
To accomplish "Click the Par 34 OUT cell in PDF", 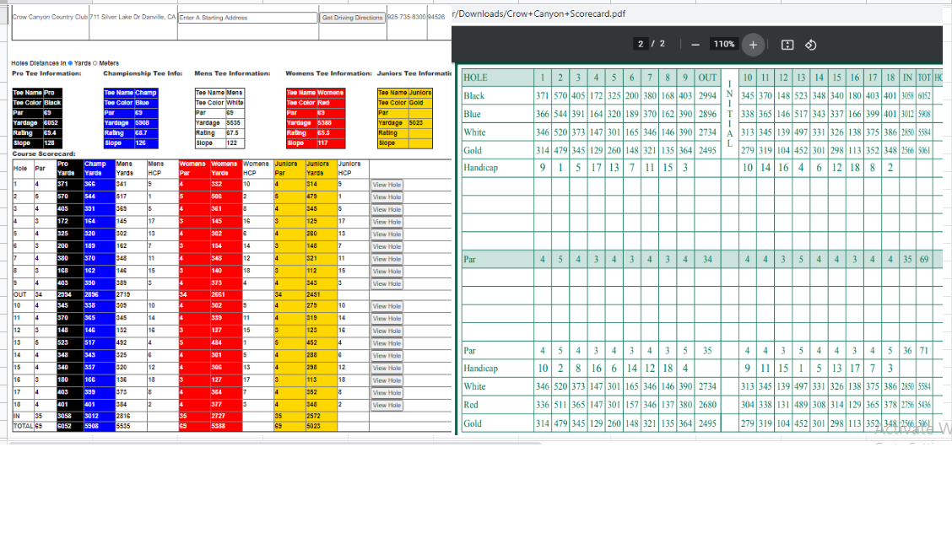I will click(x=707, y=259).
